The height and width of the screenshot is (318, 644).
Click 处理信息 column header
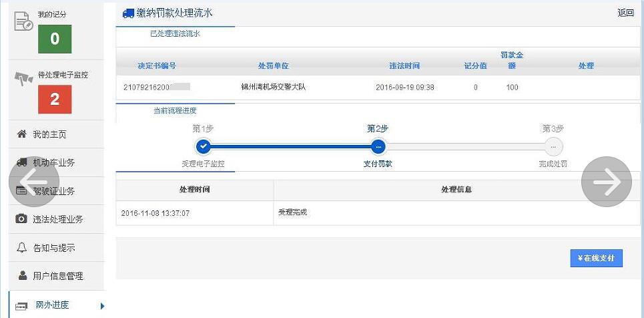point(456,190)
